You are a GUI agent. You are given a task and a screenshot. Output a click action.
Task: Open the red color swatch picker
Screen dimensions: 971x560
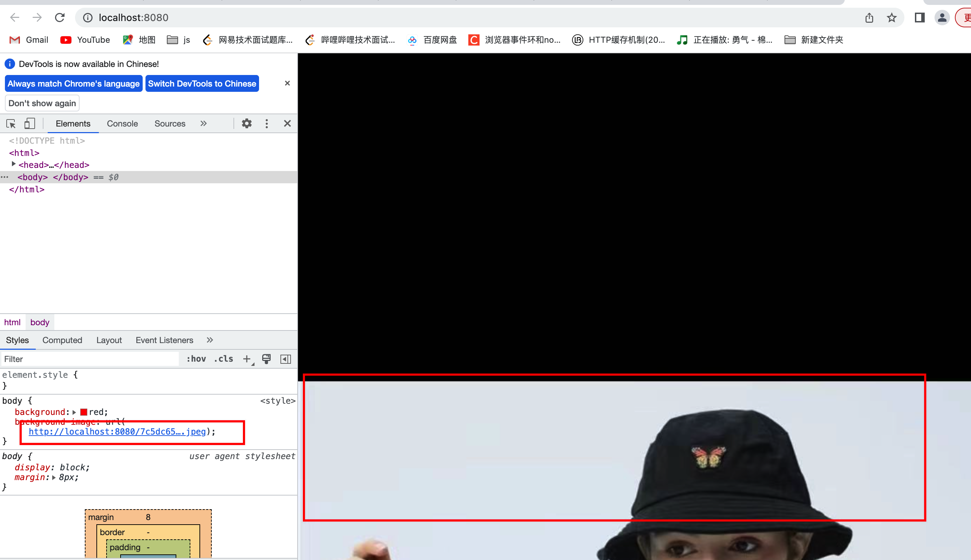click(83, 412)
